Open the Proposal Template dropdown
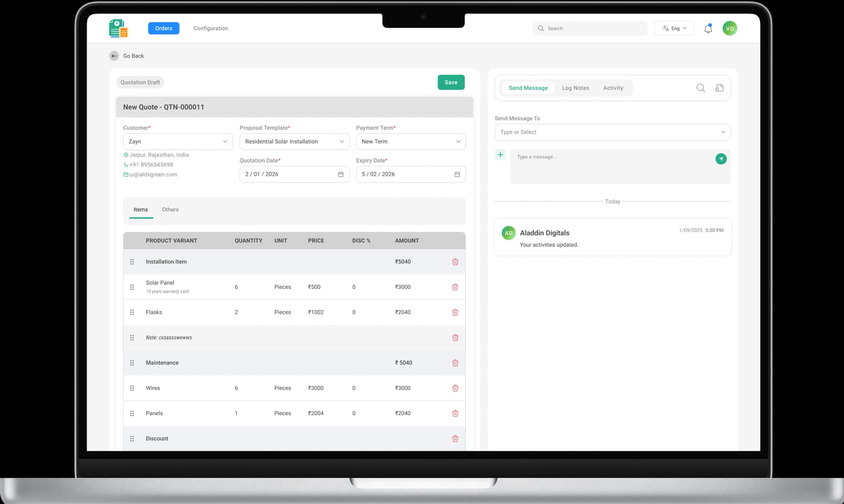Viewport: 844px width, 504px height. point(294,141)
